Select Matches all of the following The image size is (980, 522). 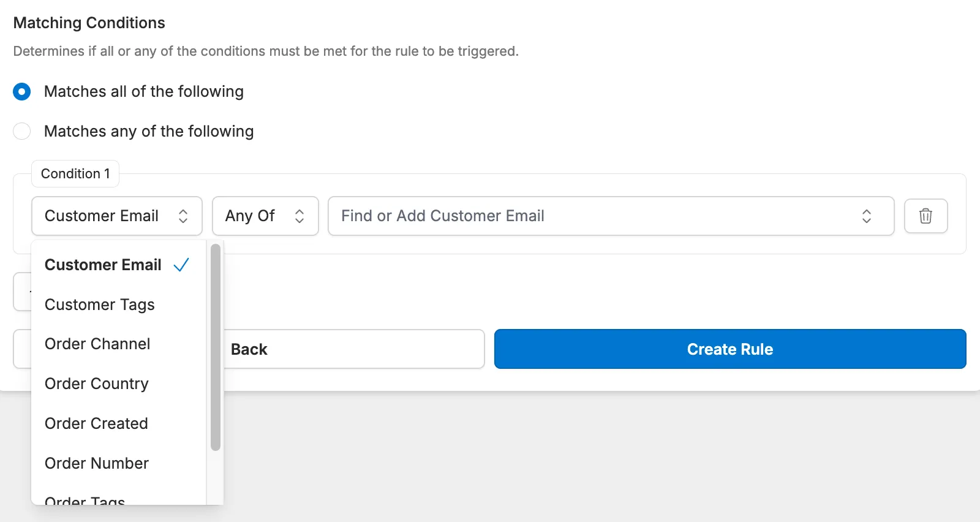[22, 92]
